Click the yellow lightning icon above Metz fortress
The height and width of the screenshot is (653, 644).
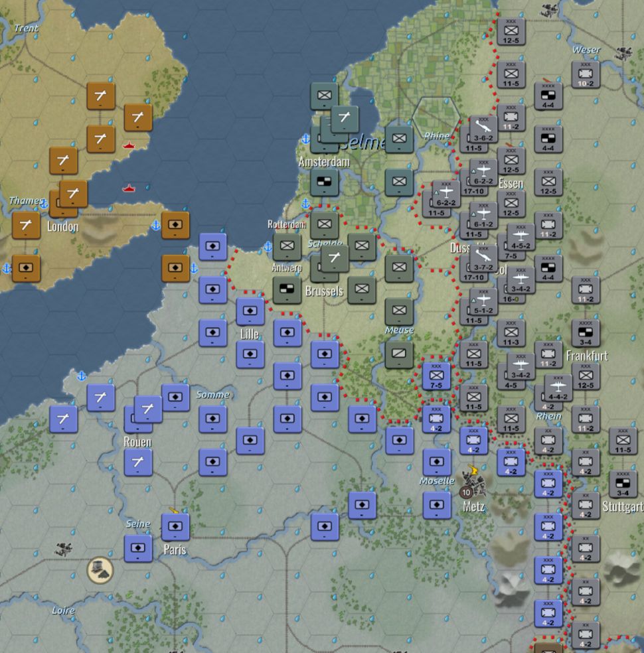473,469
